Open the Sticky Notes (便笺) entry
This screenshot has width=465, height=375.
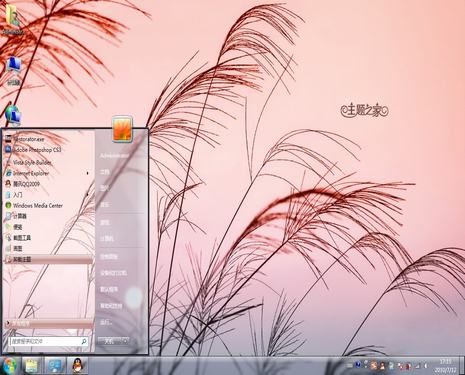49,227
